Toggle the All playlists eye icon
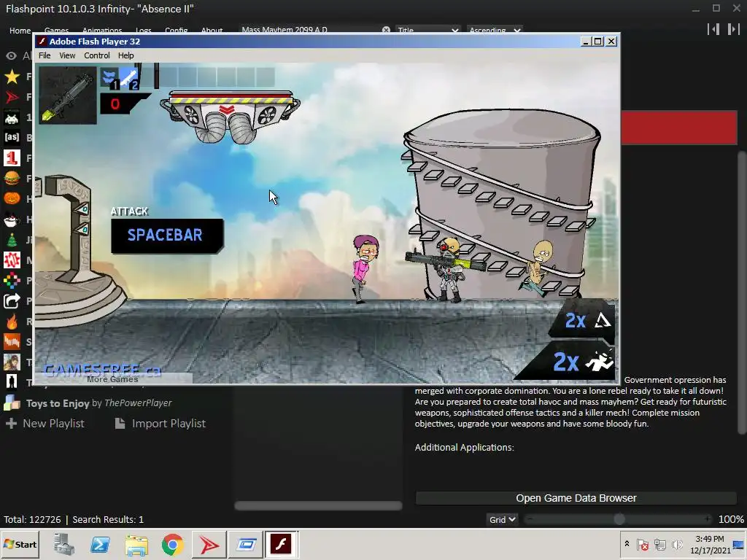 tap(11, 55)
